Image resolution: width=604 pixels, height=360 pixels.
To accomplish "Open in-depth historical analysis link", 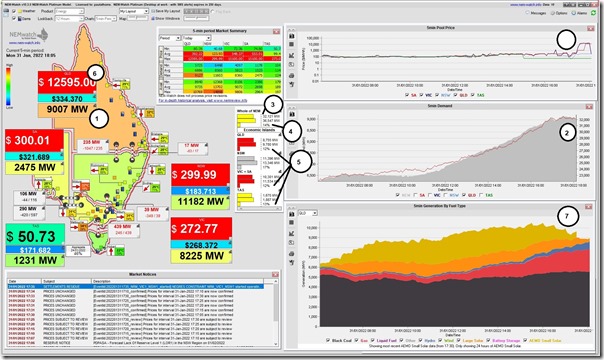I will (203, 100).
